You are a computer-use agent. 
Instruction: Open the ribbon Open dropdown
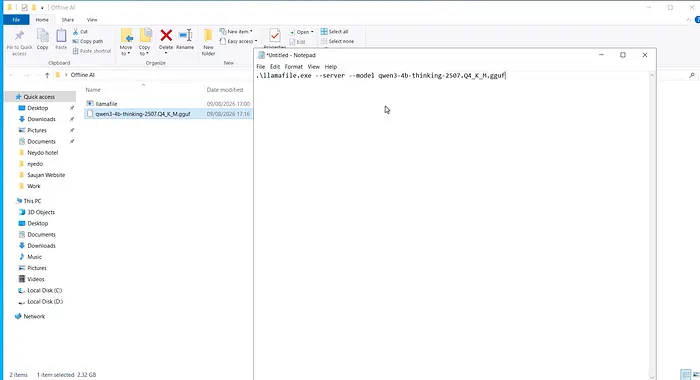[301, 32]
